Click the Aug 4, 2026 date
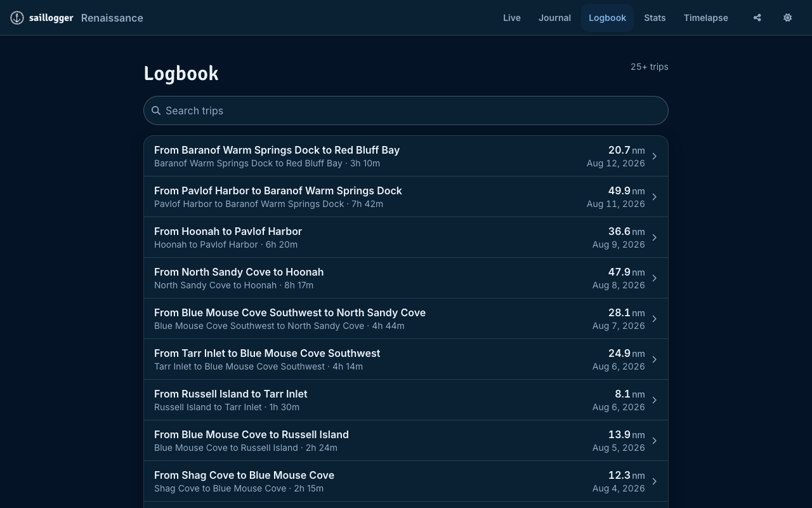 click(x=619, y=488)
